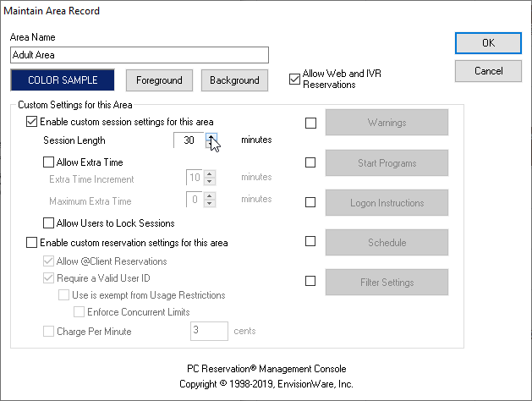Decrease Session Length with down spinner arrow
Screen dimensions: 532x401
[x=211, y=144]
